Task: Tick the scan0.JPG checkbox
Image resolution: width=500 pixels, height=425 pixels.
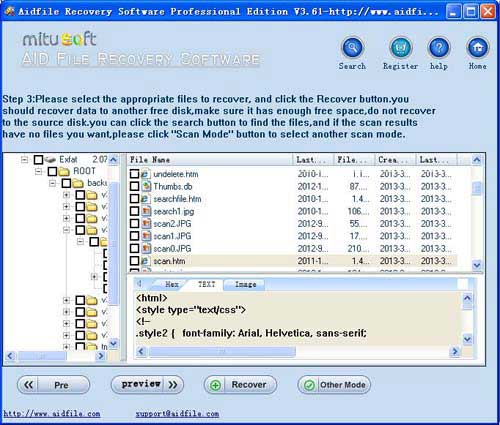Action: coord(134,248)
